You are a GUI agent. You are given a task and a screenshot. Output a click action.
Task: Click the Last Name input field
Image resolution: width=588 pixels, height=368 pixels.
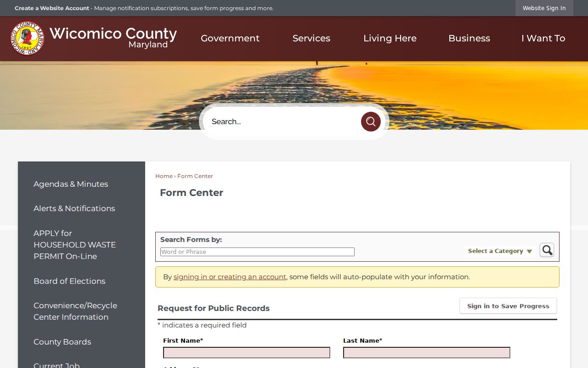427,352
